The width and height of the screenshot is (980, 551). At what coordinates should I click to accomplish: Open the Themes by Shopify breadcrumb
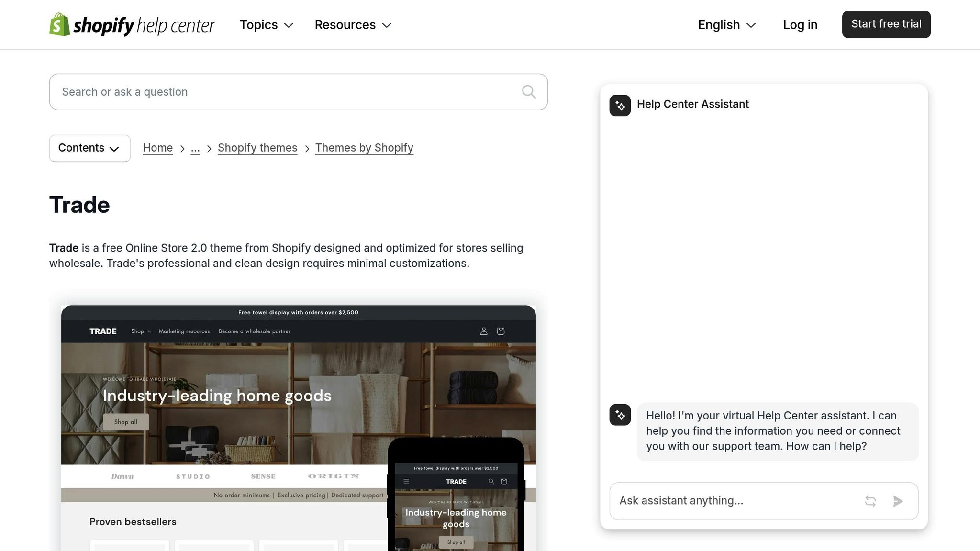coord(364,148)
